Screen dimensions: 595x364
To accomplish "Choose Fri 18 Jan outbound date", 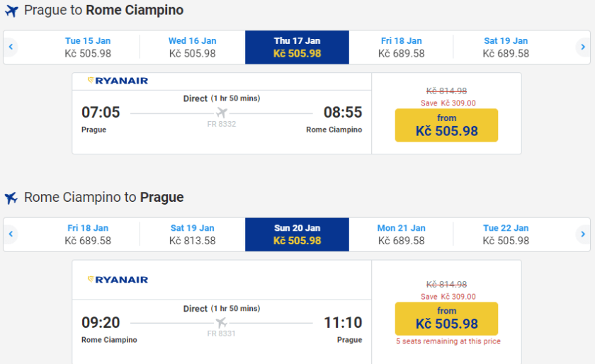I will pyautogui.click(x=401, y=47).
